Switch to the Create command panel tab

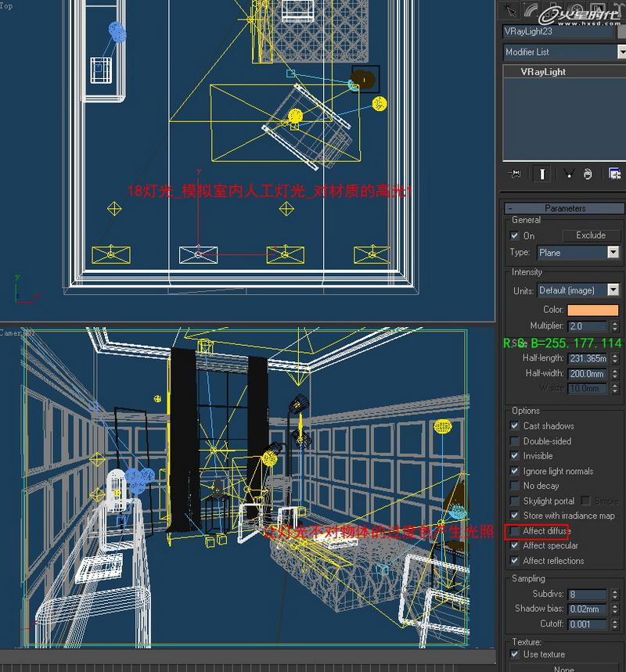510,11
